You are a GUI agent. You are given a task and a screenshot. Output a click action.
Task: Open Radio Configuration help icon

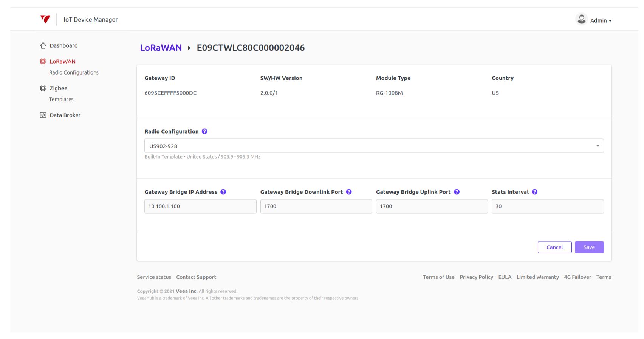coord(204,131)
